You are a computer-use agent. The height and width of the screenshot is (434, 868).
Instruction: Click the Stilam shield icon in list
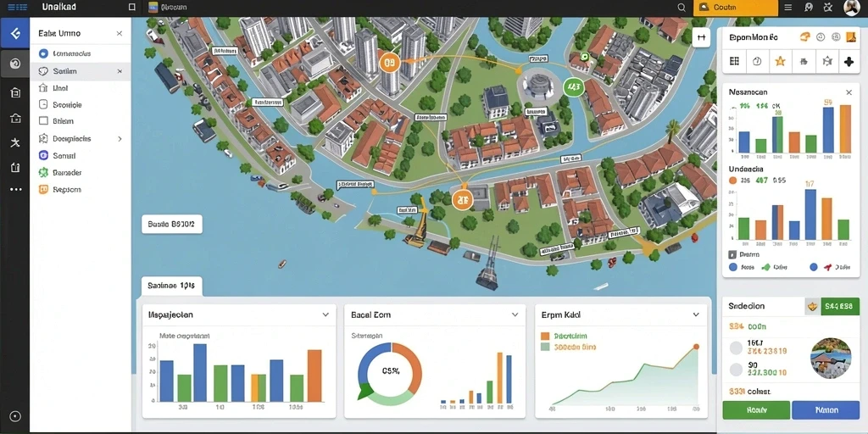point(44,71)
